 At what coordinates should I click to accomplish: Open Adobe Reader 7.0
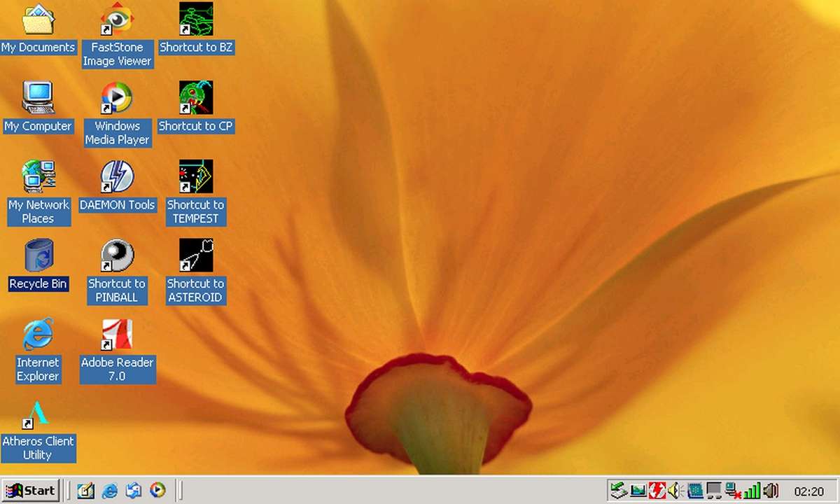(x=117, y=336)
